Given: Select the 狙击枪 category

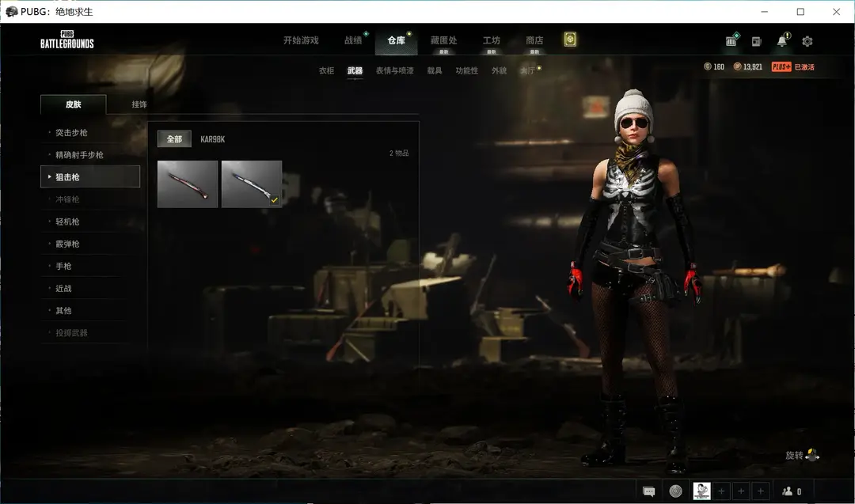Looking at the screenshot, I should coord(90,177).
